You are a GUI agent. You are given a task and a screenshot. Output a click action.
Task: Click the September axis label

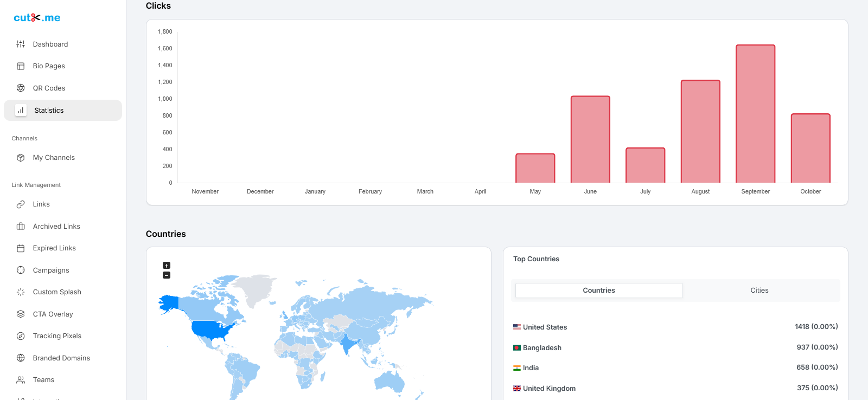pyautogui.click(x=756, y=192)
